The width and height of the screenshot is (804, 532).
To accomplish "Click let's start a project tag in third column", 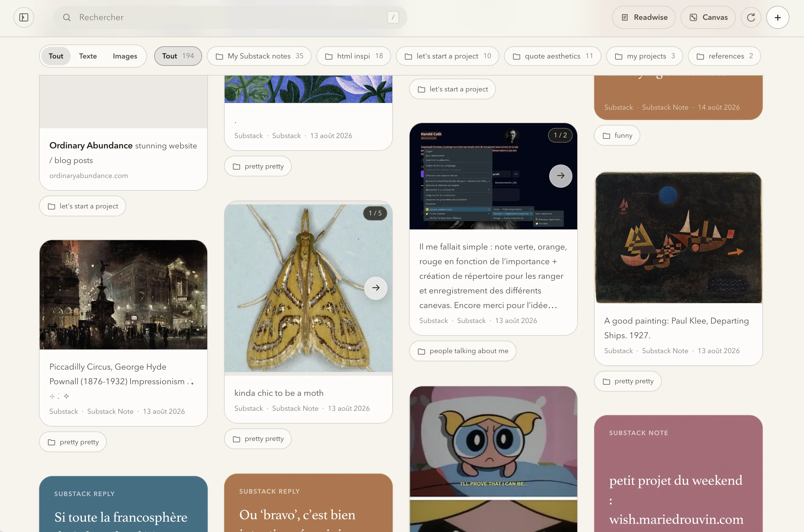I will point(452,89).
